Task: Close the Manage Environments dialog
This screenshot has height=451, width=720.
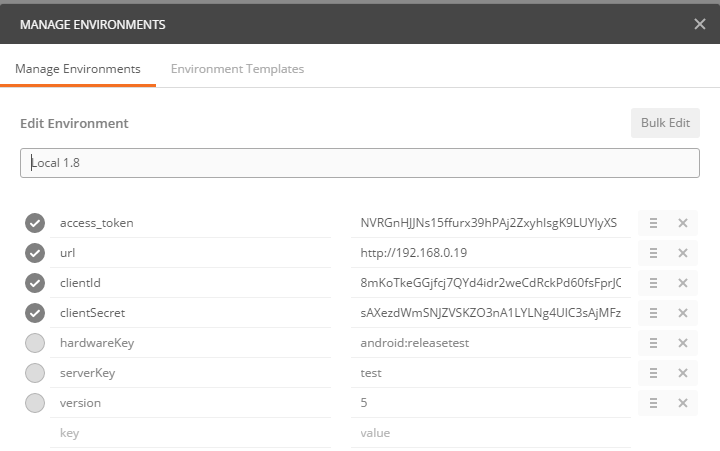Action: [x=699, y=23]
